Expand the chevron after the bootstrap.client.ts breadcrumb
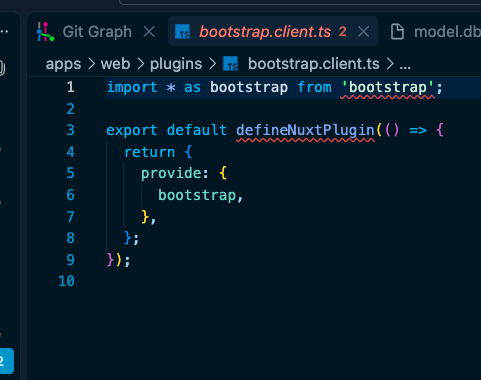The image size is (481, 380). [390, 64]
